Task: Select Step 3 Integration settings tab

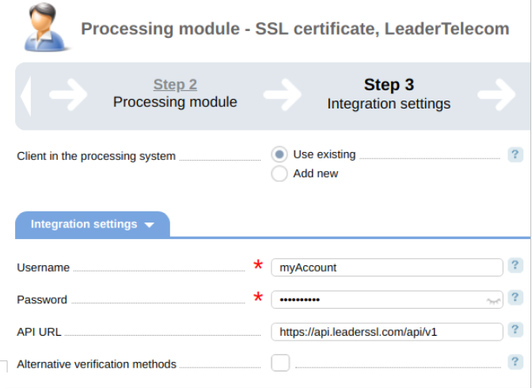Action: click(x=389, y=94)
